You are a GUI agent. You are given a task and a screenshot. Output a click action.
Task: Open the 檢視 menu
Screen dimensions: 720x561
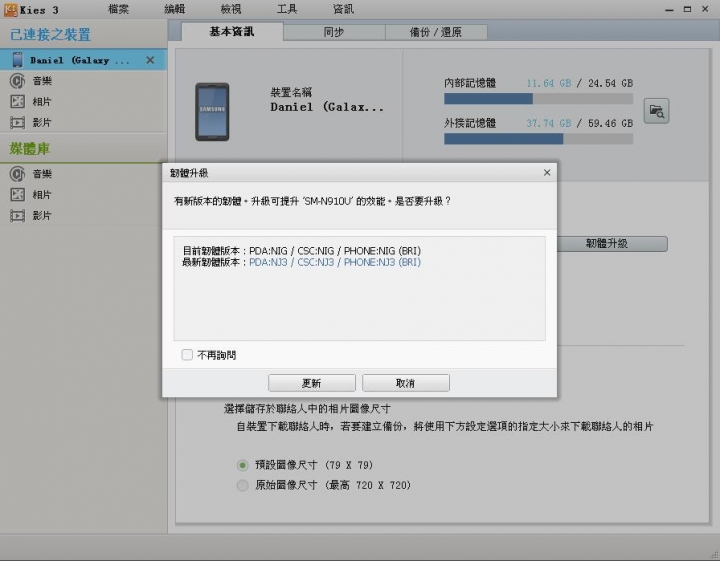click(x=231, y=9)
